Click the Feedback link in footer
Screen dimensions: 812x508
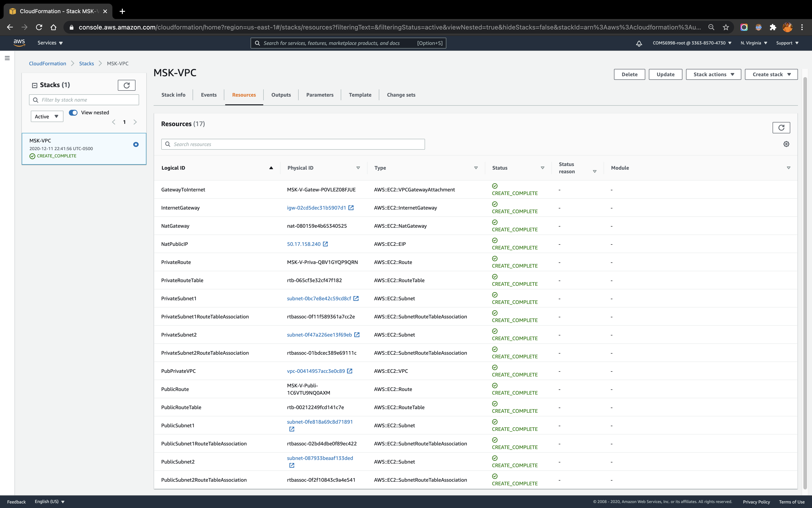coord(17,502)
